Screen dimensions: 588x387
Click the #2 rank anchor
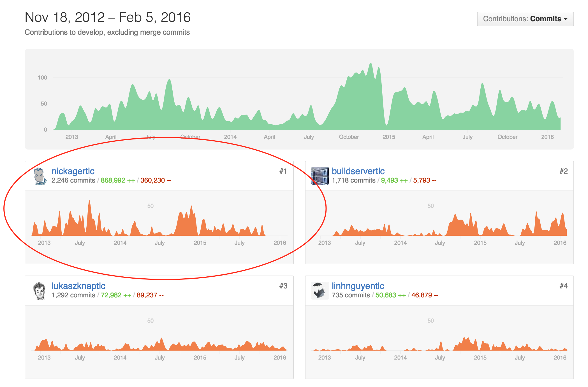[563, 171]
